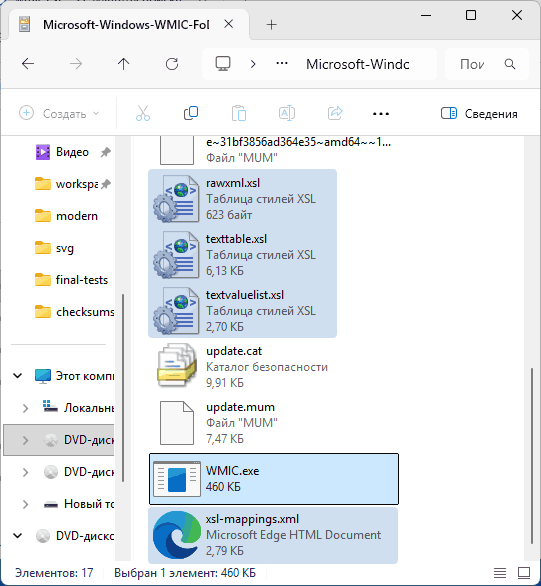Collapse the Этот компьютер tree node

click(18, 376)
